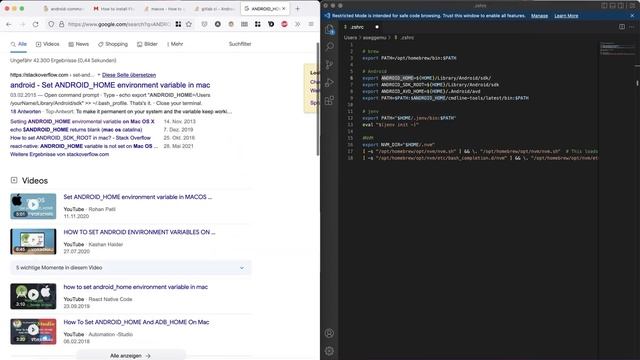Image resolution: width=640 pixels, height=360 pixels.
Task: Click 'Diese Seite übersetzen' link
Action: tap(129, 75)
